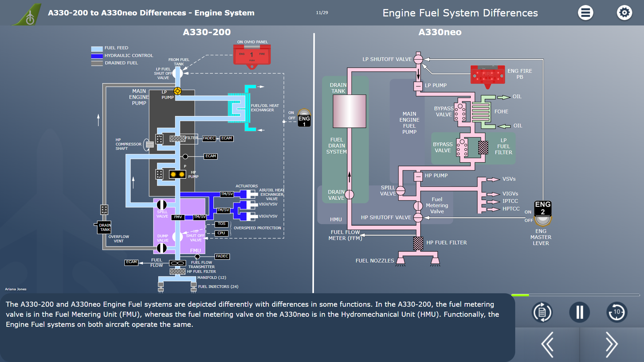Click the green aircraft logo icon

[x=28, y=14]
